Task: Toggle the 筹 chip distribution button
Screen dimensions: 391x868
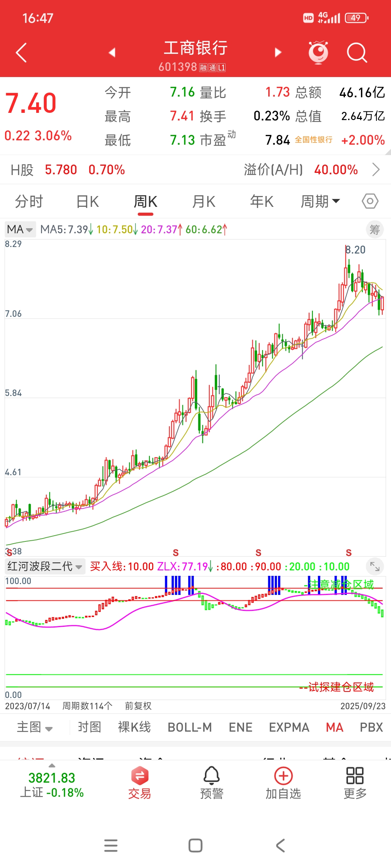Action: [375, 230]
